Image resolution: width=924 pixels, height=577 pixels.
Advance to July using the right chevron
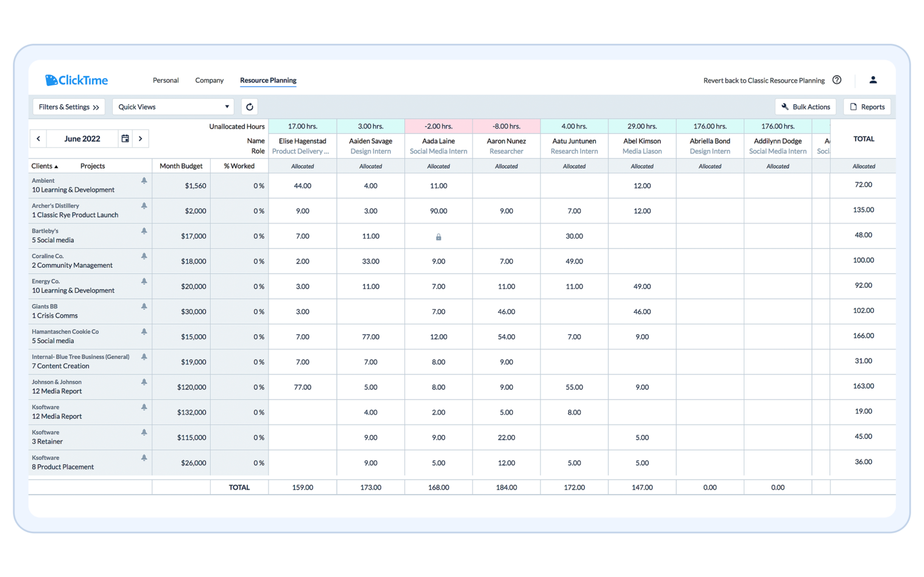(x=141, y=138)
